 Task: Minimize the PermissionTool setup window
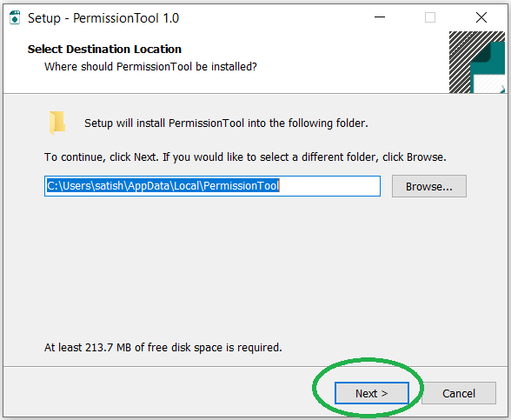380,17
